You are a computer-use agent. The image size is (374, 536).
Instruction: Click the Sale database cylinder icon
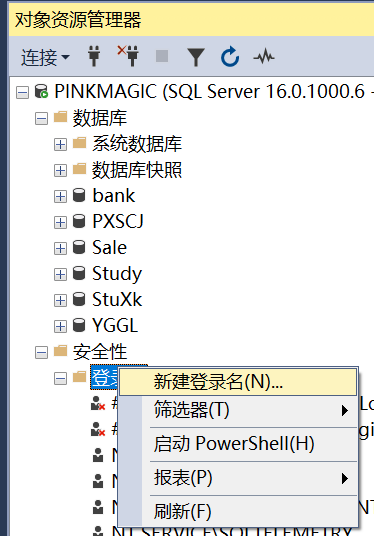click(x=79, y=247)
